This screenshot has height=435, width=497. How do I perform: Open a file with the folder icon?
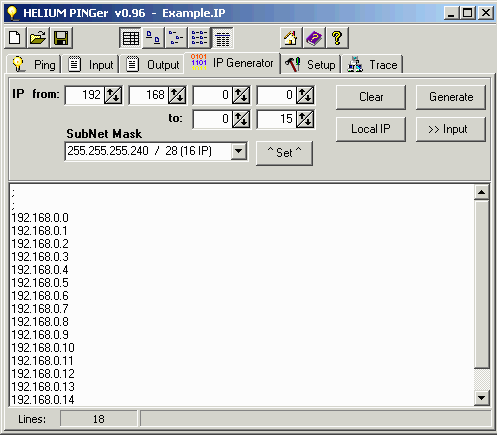coord(38,38)
